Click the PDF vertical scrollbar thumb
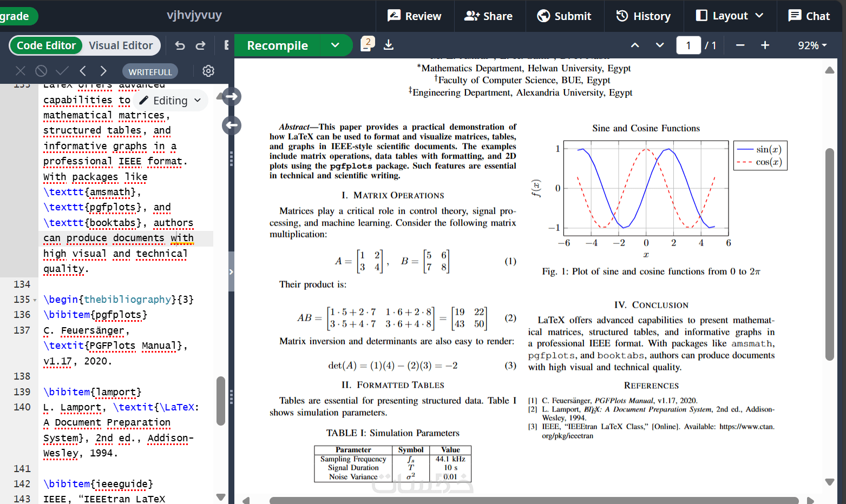This screenshot has width=846, height=504. pyautogui.click(x=829, y=254)
